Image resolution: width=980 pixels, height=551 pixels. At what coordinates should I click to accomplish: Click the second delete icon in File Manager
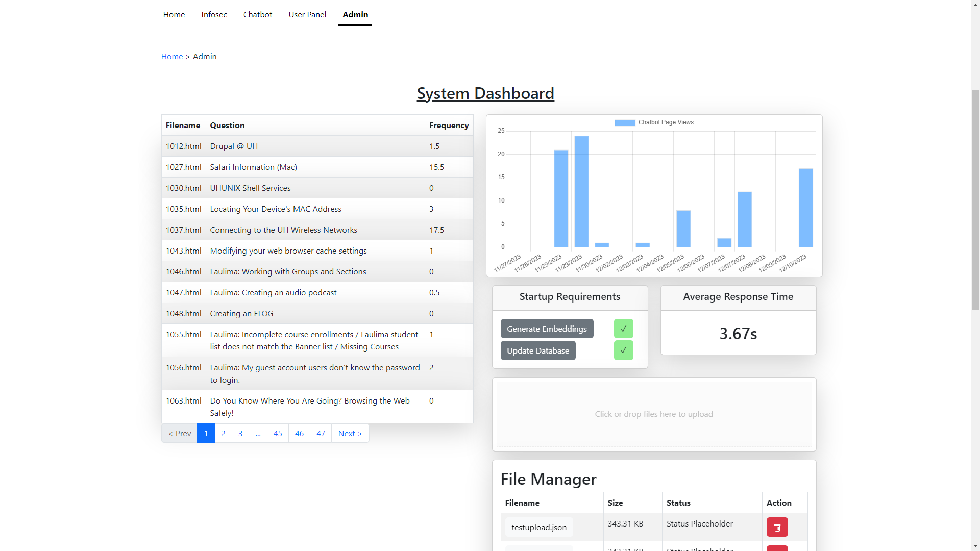pos(777,549)
